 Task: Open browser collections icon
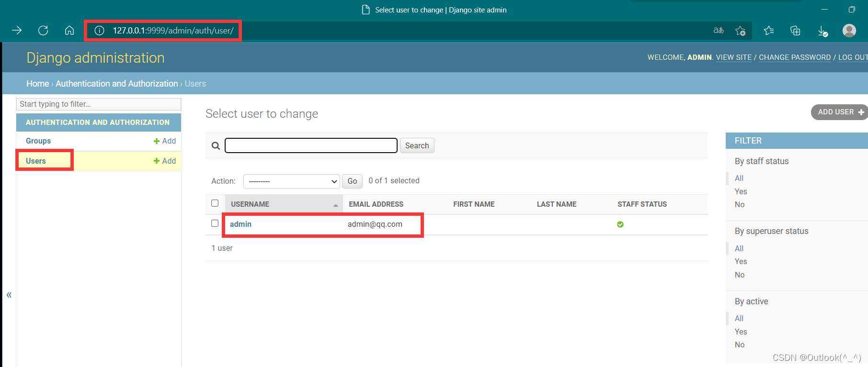(x=795, y=31)
